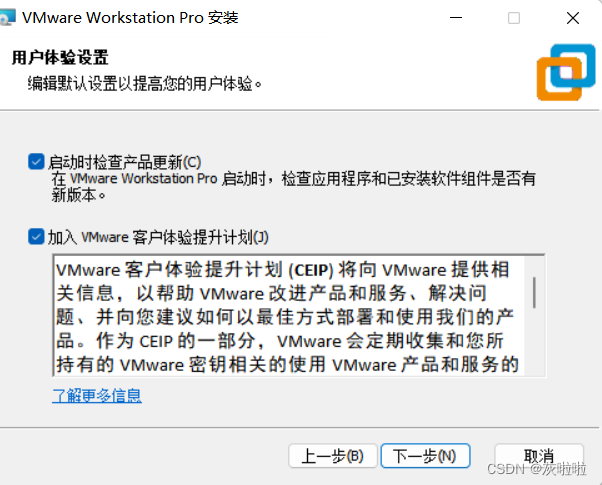Click the update check description paragraph

click(x=294, y=187)
